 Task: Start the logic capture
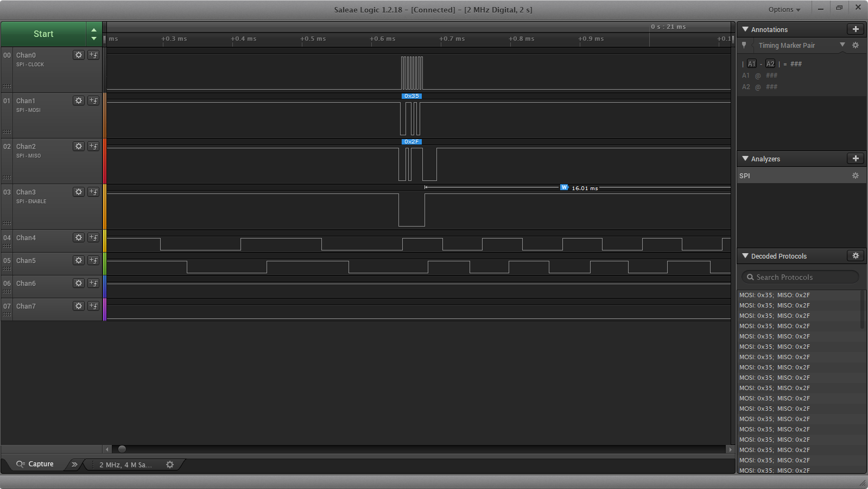tap(43, 34)
